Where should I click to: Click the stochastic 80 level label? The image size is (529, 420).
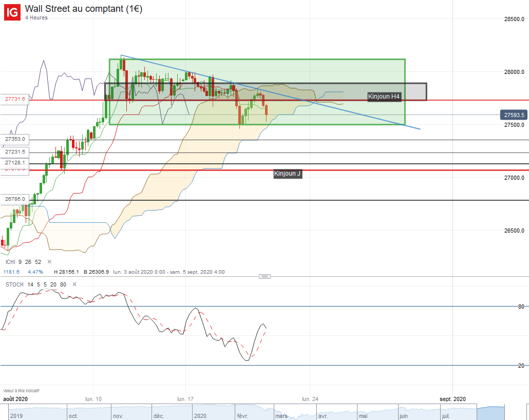(x=521, y=307)
